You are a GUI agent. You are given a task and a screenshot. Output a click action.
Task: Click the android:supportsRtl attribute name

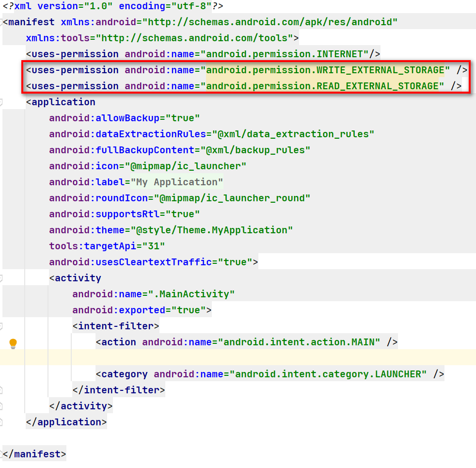coord(104,214)
